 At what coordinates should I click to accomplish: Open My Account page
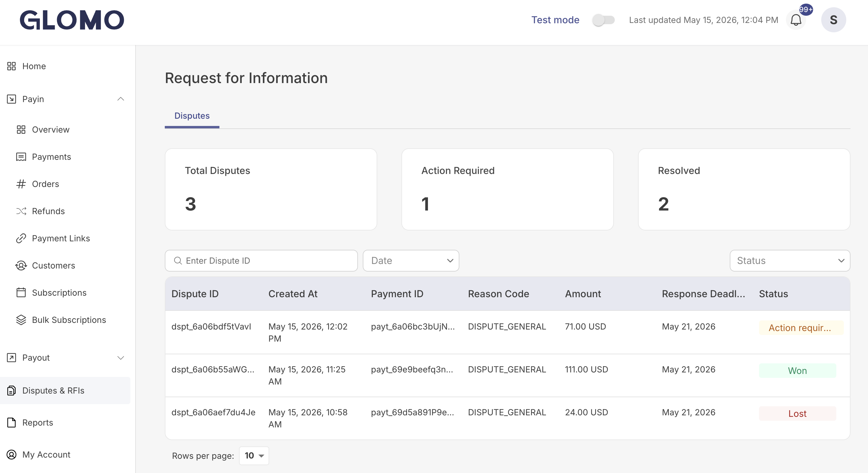pyautogui.click(x=46, y=455)
